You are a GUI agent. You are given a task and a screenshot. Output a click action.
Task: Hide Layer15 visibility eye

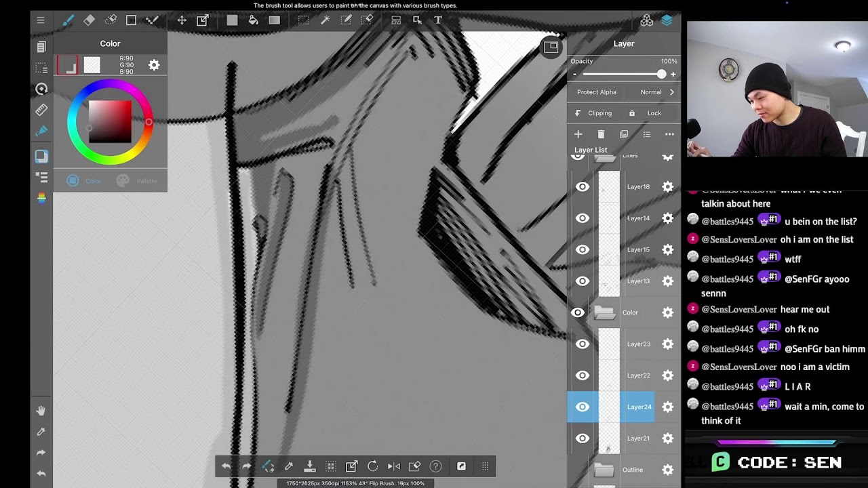coord(583,249)
